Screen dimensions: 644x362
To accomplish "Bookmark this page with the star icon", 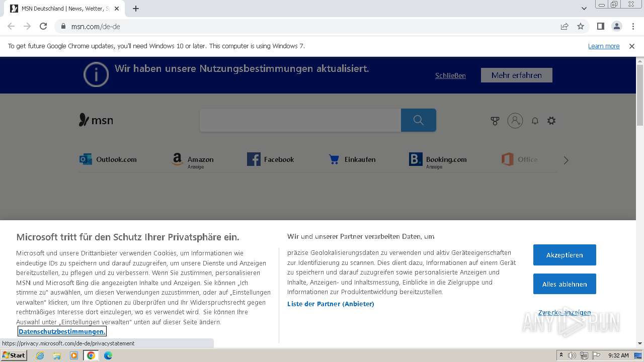I will point(581,26).
